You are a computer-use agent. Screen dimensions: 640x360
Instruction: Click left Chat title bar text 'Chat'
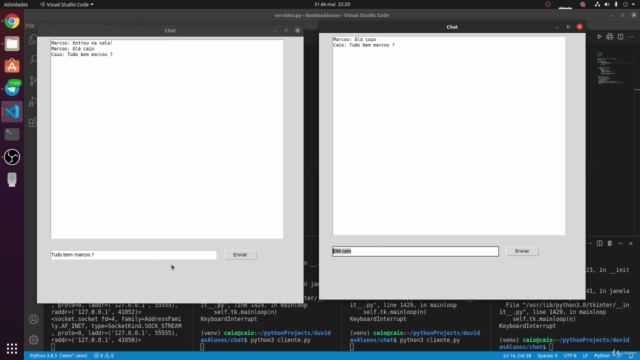170,31
